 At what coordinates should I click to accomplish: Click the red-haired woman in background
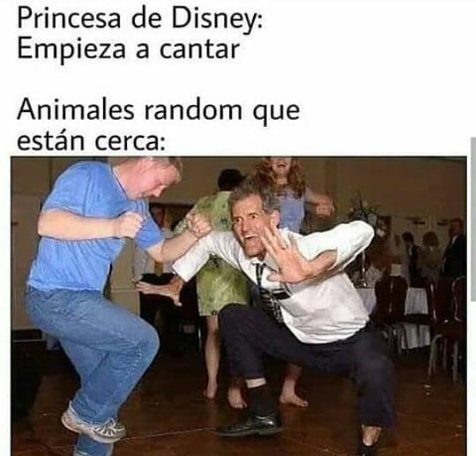281,189
